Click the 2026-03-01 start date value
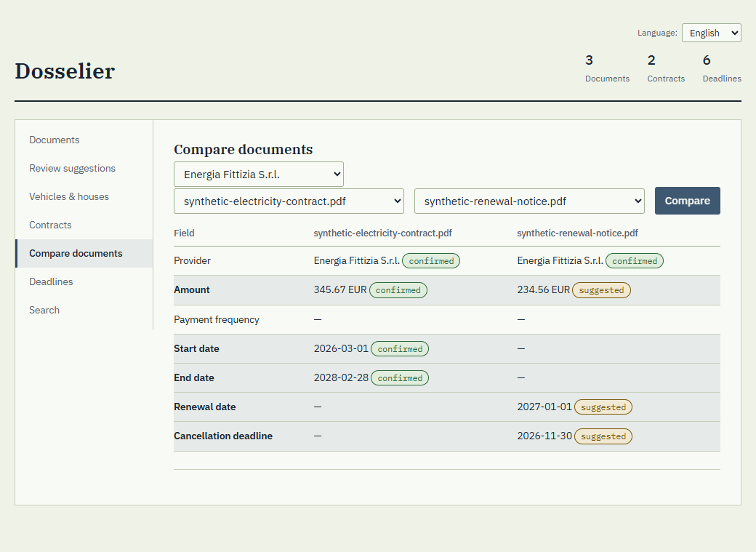756x552 pixels. pyautogui.click(x=341, y=348)
